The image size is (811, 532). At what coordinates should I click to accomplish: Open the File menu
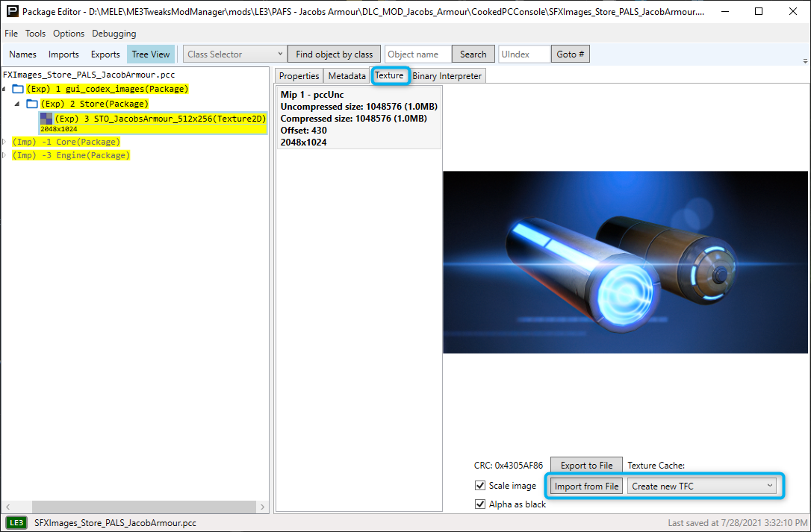tap(11, 34)
